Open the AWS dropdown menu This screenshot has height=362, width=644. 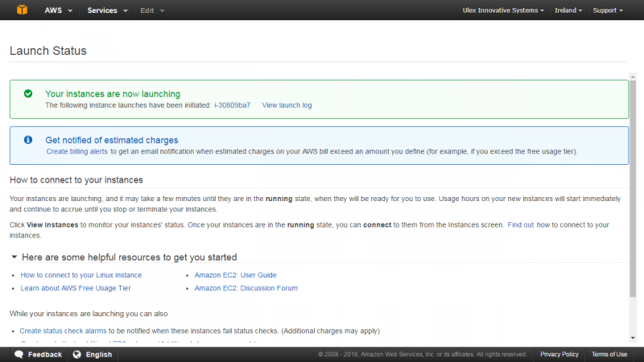pyautogui.click(x=58, y=10)
